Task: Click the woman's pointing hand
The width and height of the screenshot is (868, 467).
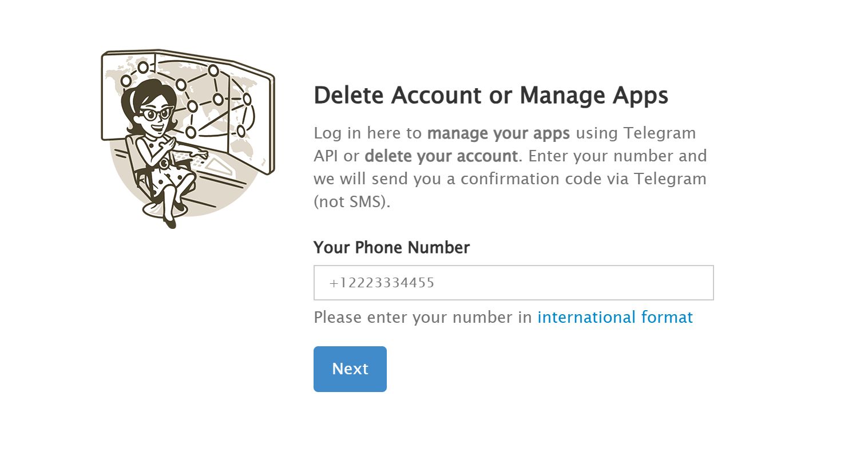Action: tap(200, 153)
